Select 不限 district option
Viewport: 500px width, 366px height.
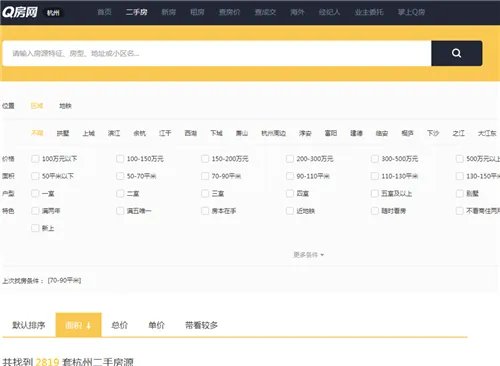tap(37, 133)
